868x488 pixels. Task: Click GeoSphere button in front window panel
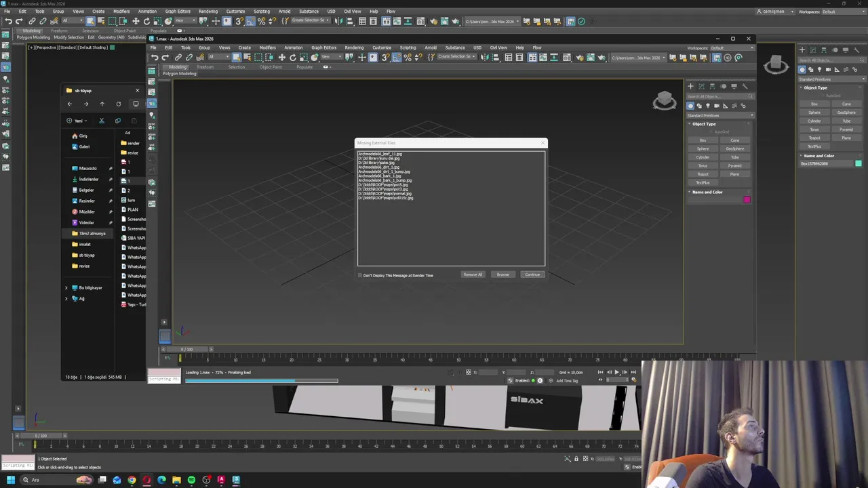tap(734, 148)
